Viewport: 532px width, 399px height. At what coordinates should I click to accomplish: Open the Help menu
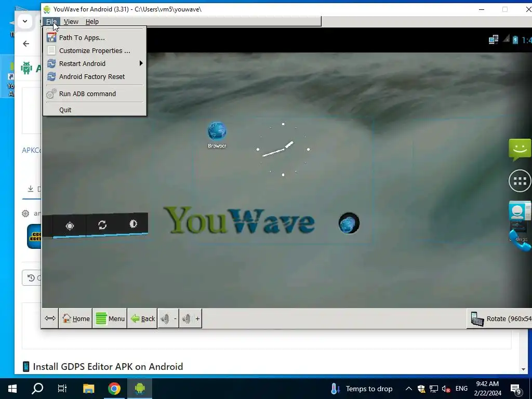(92, 21)
